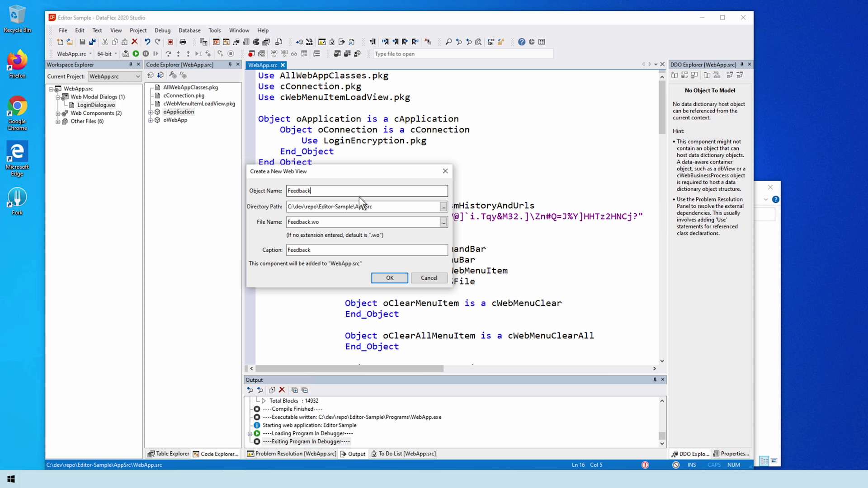Click the Cancel button in the dialog
The width and height of the screenshot is (868, 488).
(x=429, y=278)
